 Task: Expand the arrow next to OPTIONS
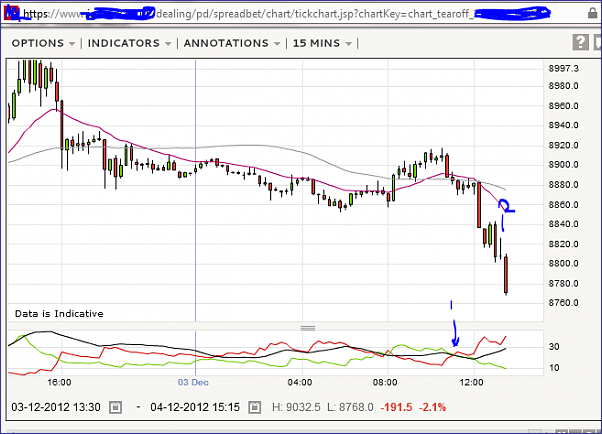click(71, 44)
